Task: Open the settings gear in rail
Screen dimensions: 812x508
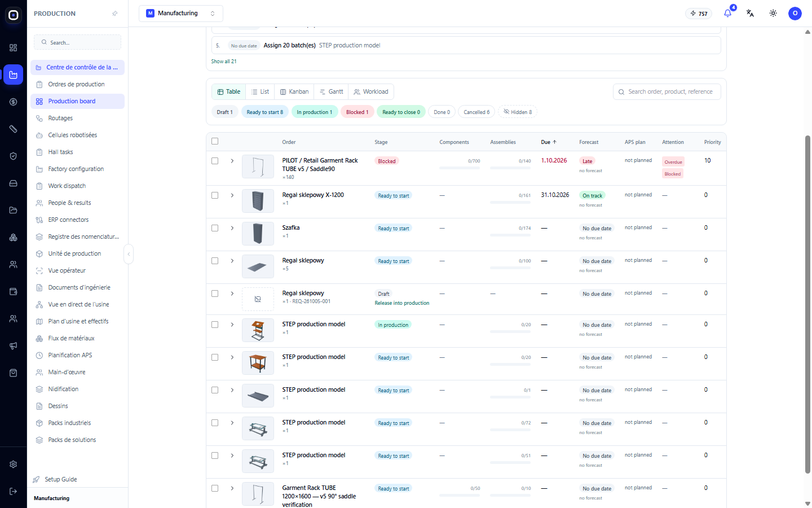Action: click(14, 464)
